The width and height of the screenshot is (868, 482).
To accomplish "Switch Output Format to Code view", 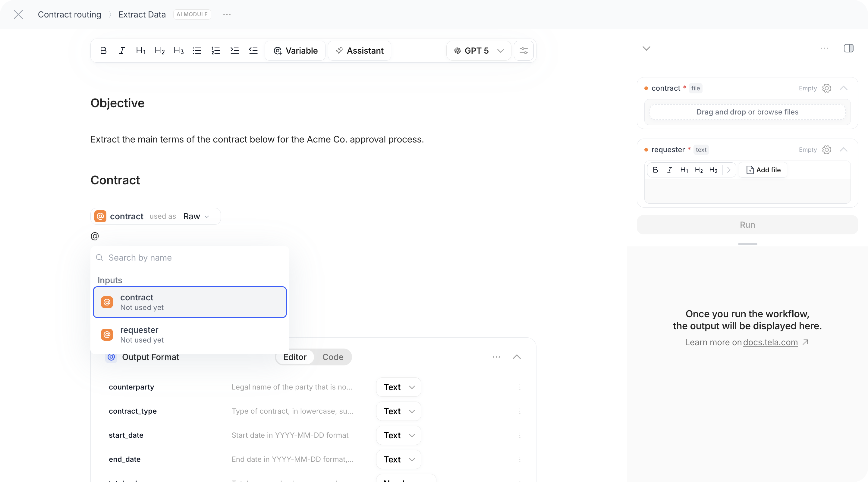I will click(332, 357).
